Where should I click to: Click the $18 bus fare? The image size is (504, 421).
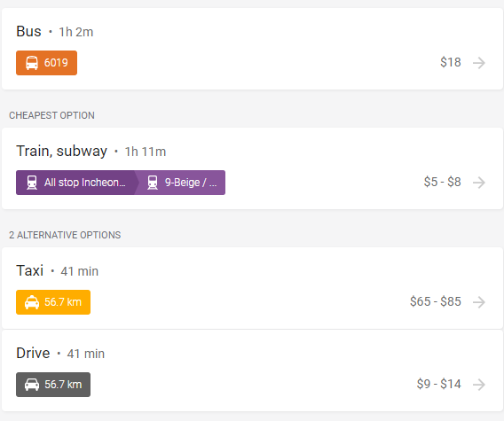[451, 62]
